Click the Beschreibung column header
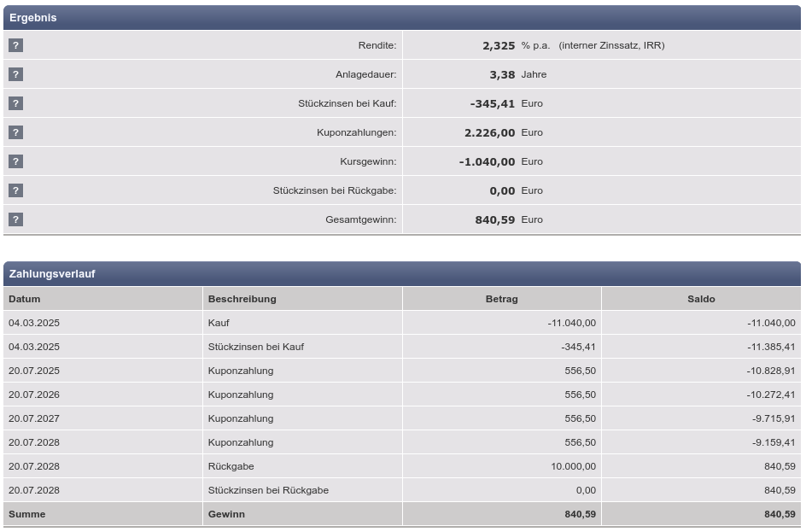Screen dimensions: 806x532 click(x=242, y=299)
